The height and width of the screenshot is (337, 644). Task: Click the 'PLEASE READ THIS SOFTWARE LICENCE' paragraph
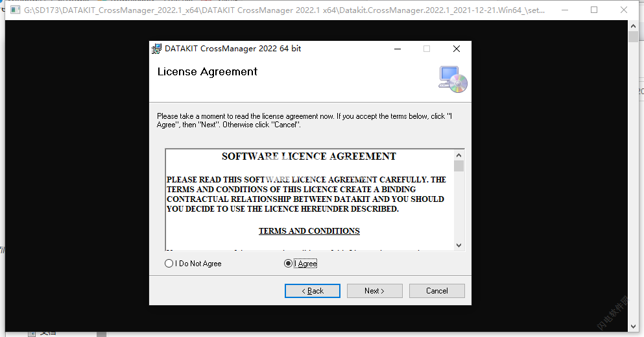pos(306,194)
